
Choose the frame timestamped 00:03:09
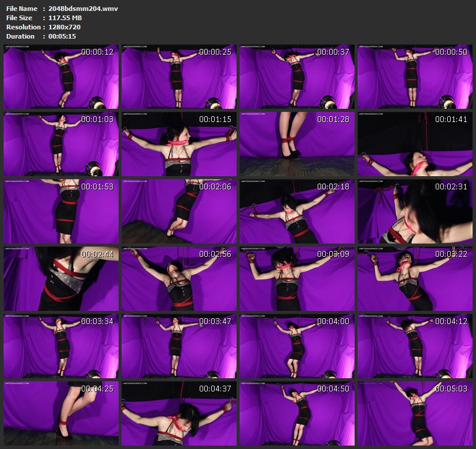coord(297,279)
